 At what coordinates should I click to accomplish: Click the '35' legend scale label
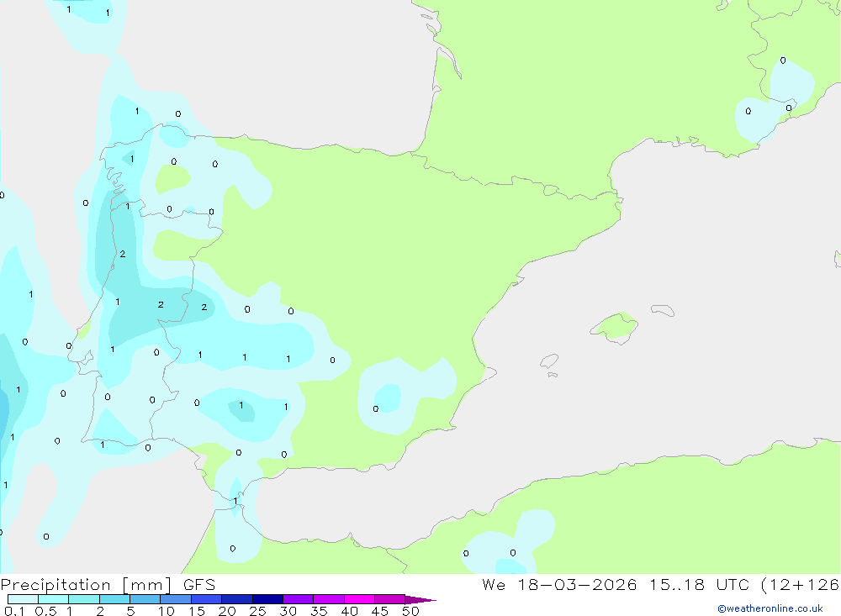pyautogui.click(x=319, y=611)
